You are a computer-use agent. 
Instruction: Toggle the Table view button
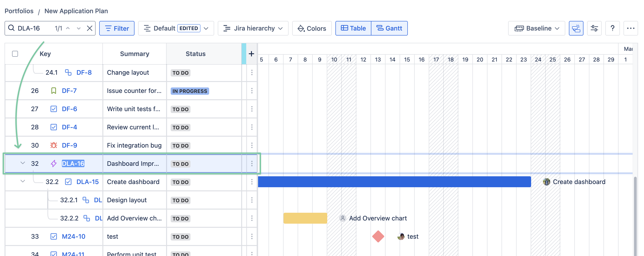point(353,28)
